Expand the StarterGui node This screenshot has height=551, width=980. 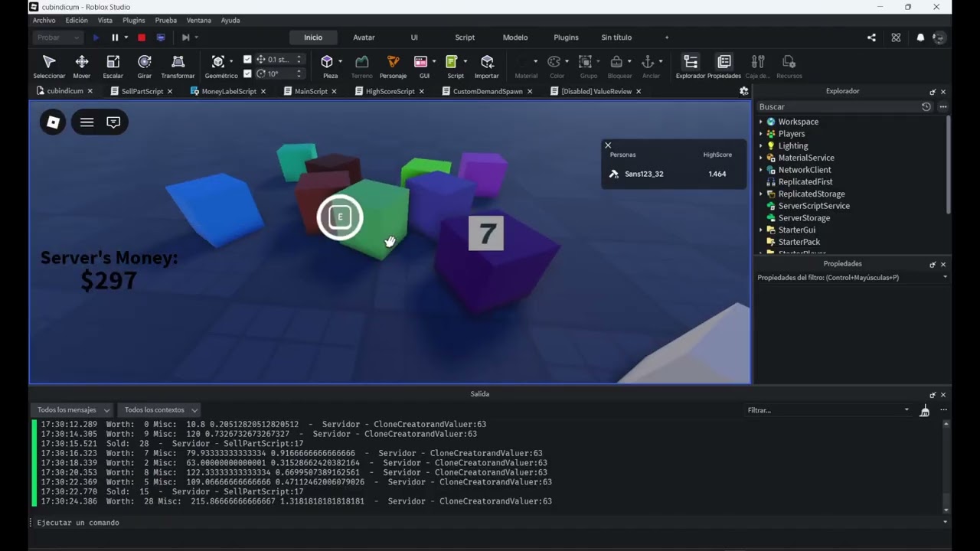pos(761,230)
